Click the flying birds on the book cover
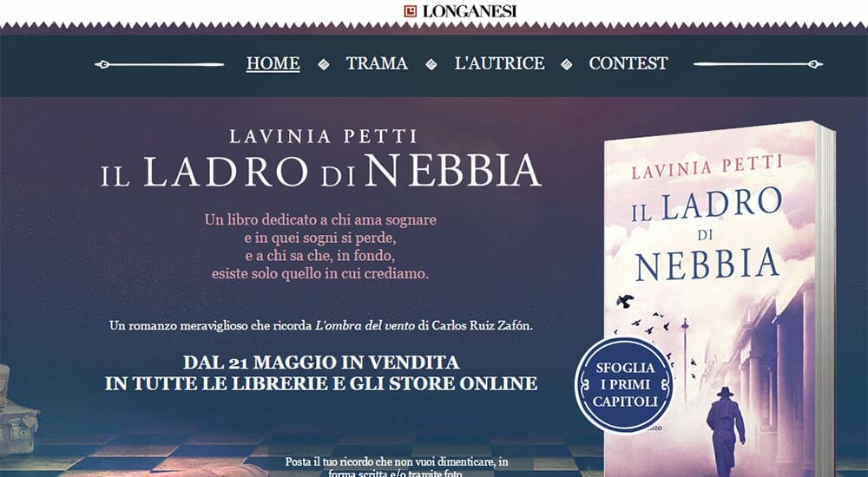This screenshot has width=868, height=477. tap(654, 326)
